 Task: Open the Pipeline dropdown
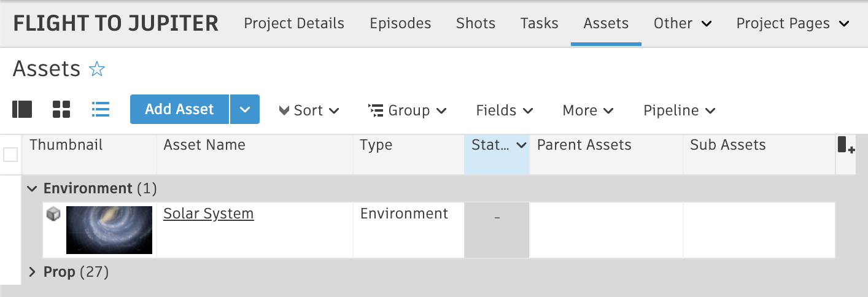pyautogui.click(x=679, y=110)
